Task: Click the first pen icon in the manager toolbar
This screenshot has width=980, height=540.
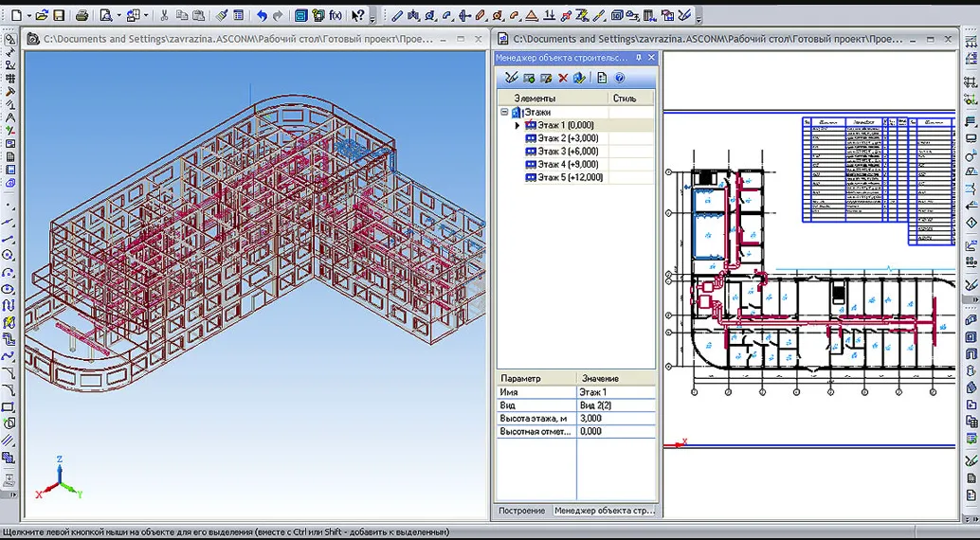Action: (x=512, y=78)
